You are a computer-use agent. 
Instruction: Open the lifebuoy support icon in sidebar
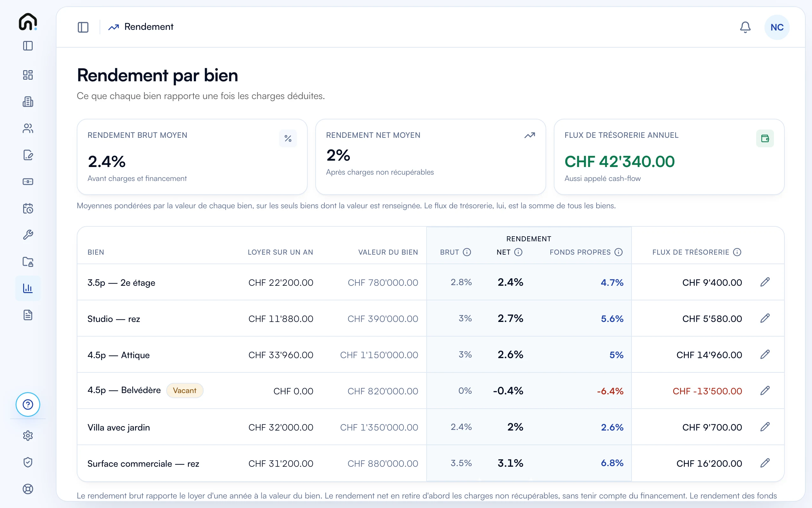pyautogui.click(x=28, y=489)
